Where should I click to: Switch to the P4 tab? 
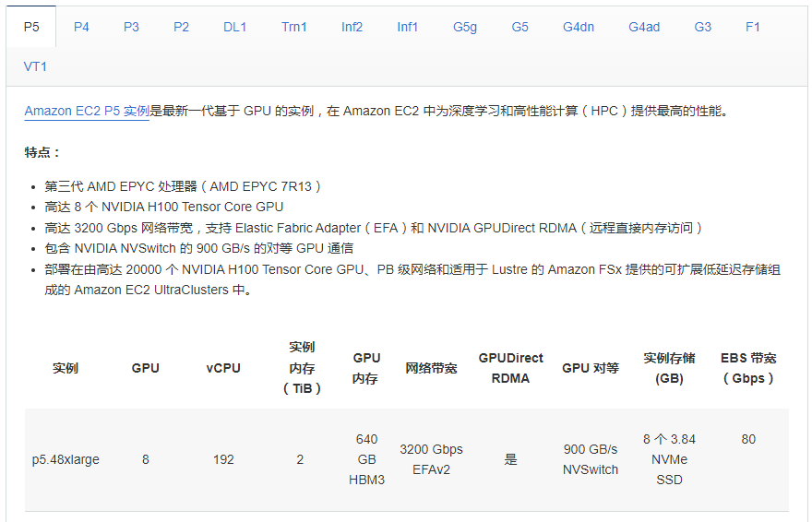click(x=81, y=27)
